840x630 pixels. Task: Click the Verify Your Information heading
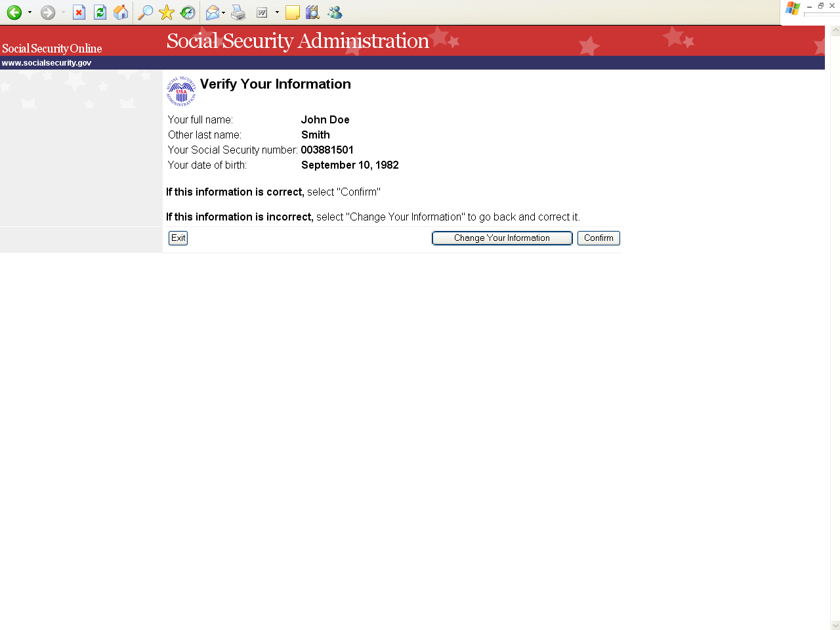tap(276, 84)
